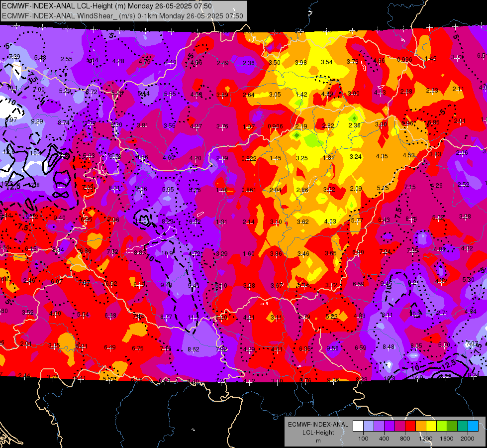This screenshot has height=448, width=487.
Task: Click the grid value 2.64
Action: coord(248,95)
